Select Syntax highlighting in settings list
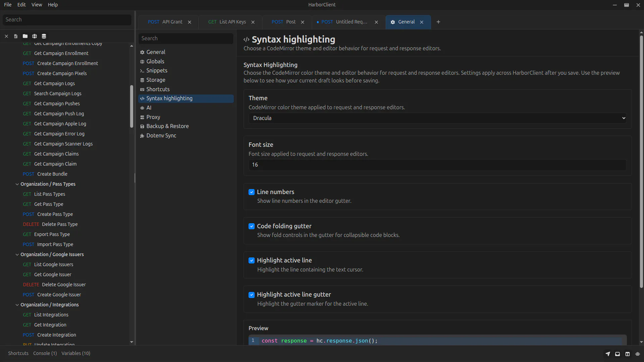Viewport: 644px width, 362px height. tap(186, 99)
